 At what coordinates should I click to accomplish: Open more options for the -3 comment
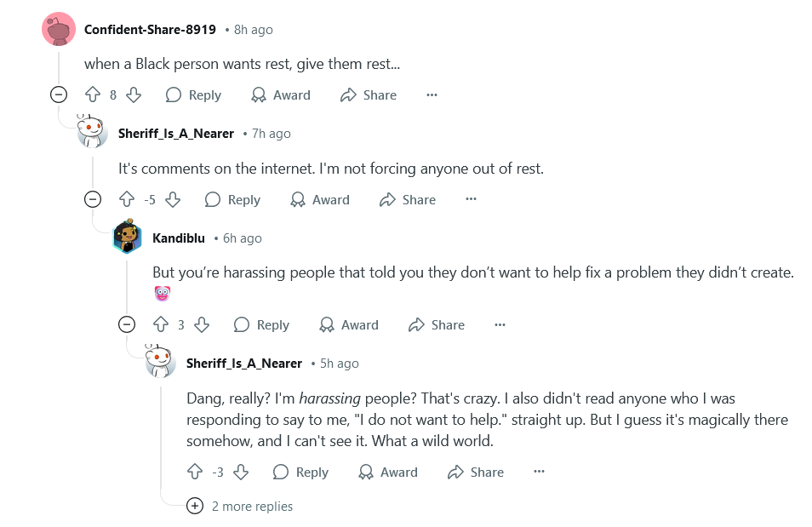(x=539, y=472)
